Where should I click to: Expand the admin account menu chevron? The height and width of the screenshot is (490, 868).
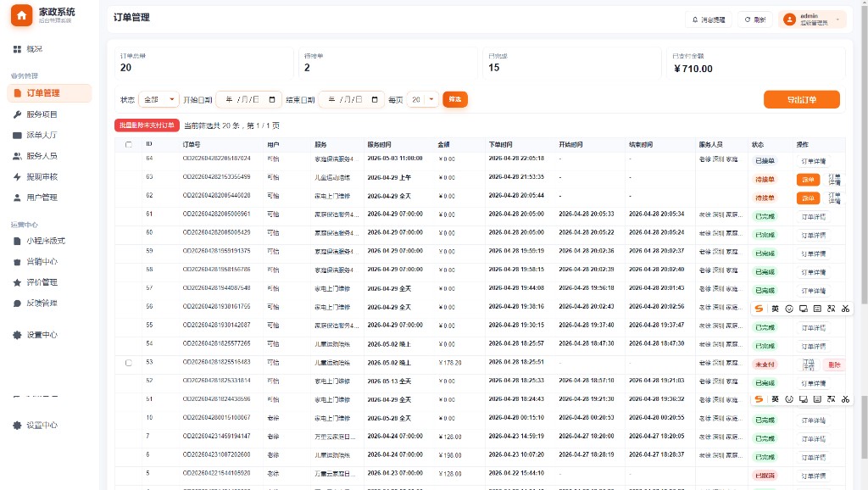pyautogui.click(x=837, y=19)
